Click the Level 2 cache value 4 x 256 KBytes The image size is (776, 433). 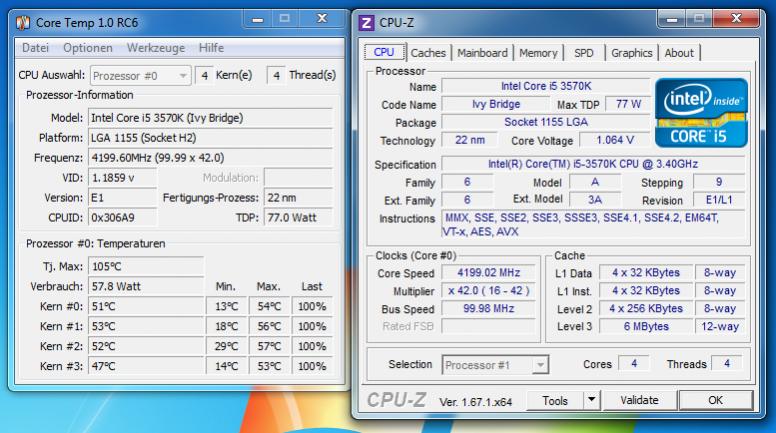pos(646,309)
